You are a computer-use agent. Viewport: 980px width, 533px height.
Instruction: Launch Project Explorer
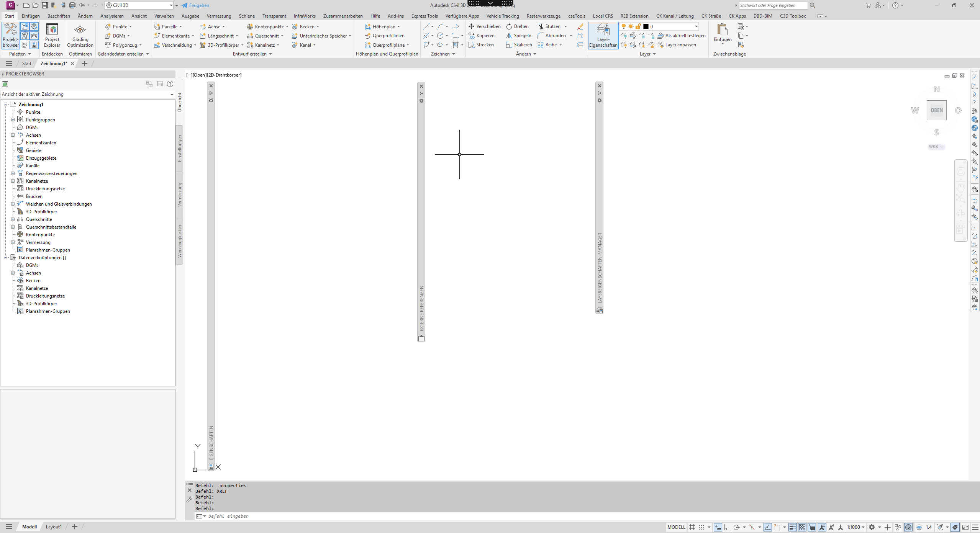point(52,35)
